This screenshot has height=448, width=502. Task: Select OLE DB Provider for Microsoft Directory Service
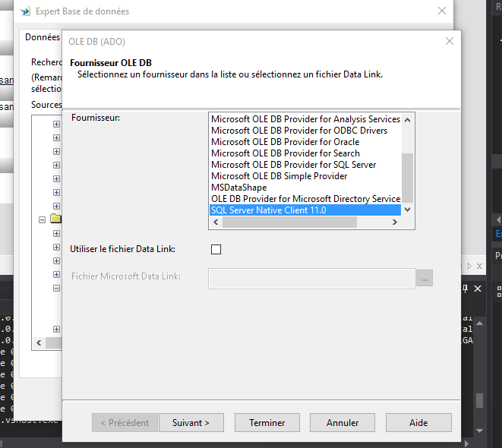tap(305, 199)
